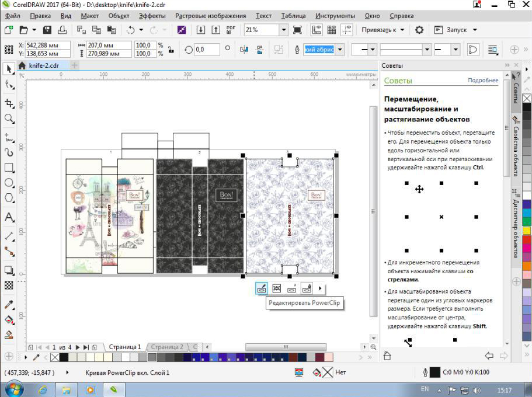Image resolution: width=532 pixels, height=397 pixels.
Task: Publish to PDF using the PDF icon
Action: coord(231,30)
